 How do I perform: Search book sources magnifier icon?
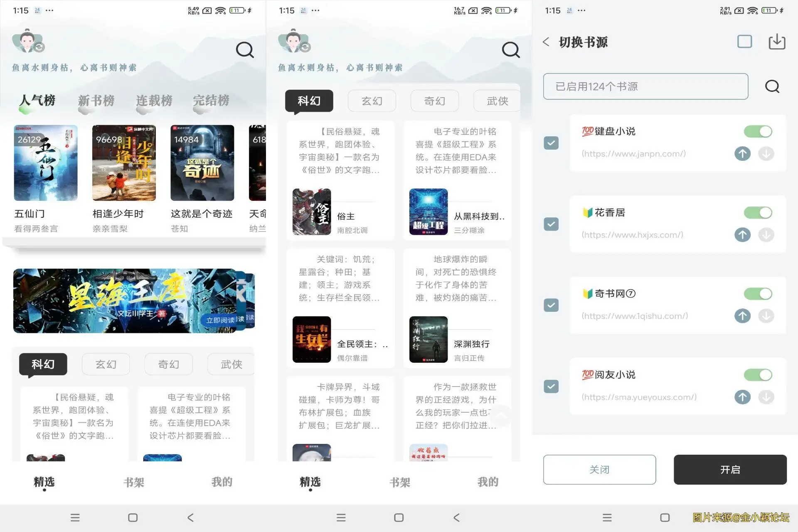(772, 86)
